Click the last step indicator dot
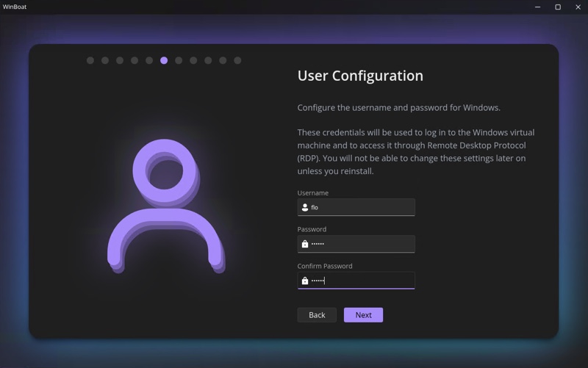This screenshot has width=588, height=368. pyautogui.click(x=237, y=60)
